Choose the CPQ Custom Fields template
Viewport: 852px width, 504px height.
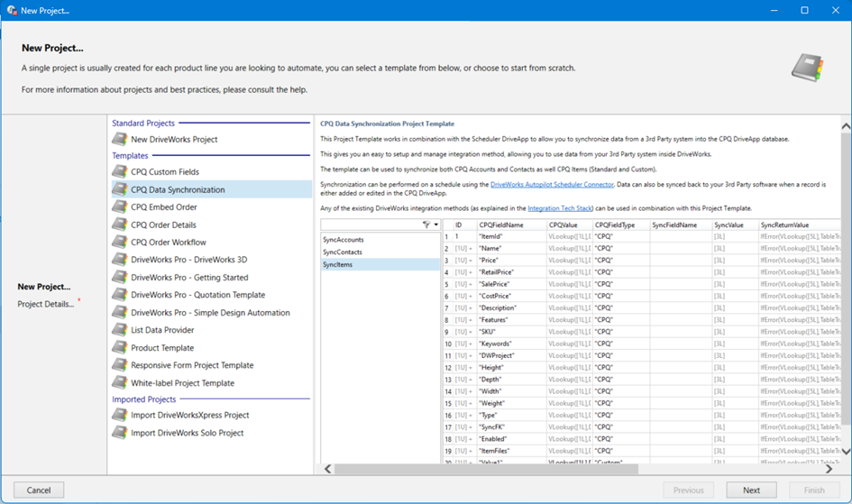coord(165,171)
